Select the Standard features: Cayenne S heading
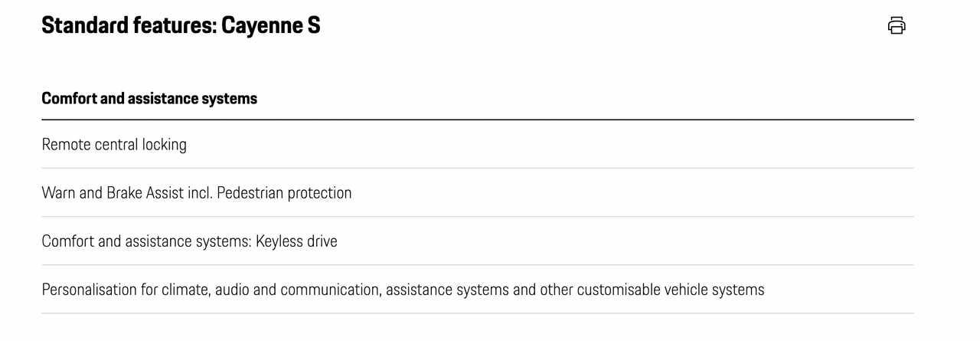Viewport: 980px width, 341px height. pos(181,25)
